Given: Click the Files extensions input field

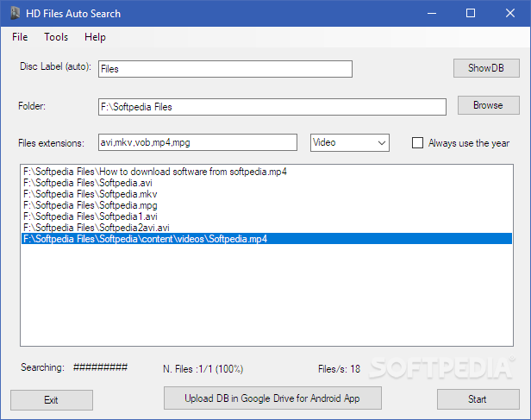Looking at the screenshot, I should [197, 142].
